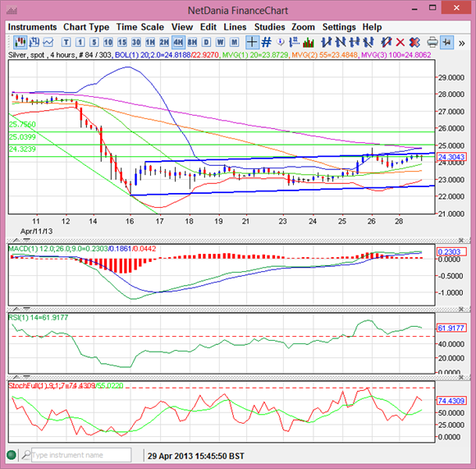Delete all lines with double X icon

(x=414, y=42)
